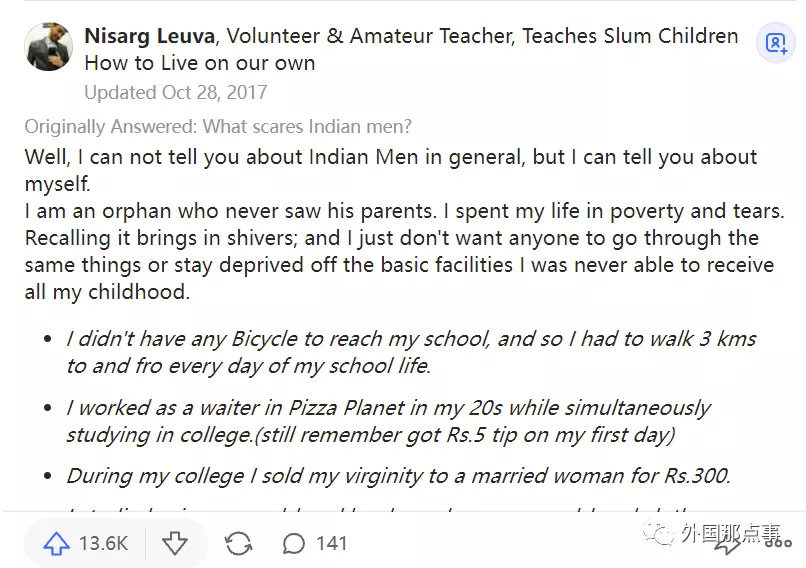This screenshot has width=806, height=568.
Task: Click the "How to Live on our own" line
Action: pyautogui.click(x=199, y=63)
